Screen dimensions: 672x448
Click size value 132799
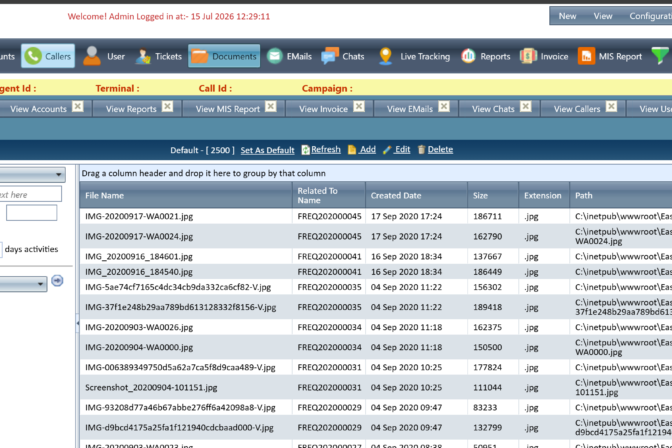point(487,427)
